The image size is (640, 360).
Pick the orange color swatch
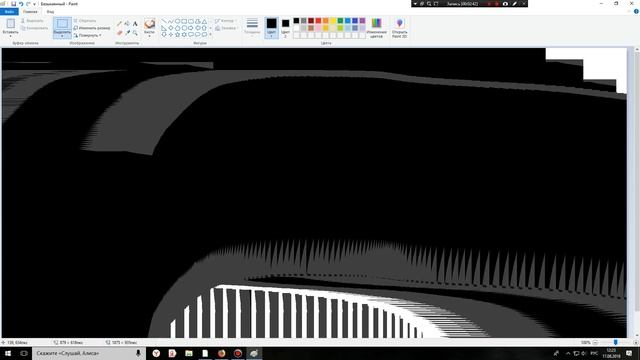click(326, 21)
